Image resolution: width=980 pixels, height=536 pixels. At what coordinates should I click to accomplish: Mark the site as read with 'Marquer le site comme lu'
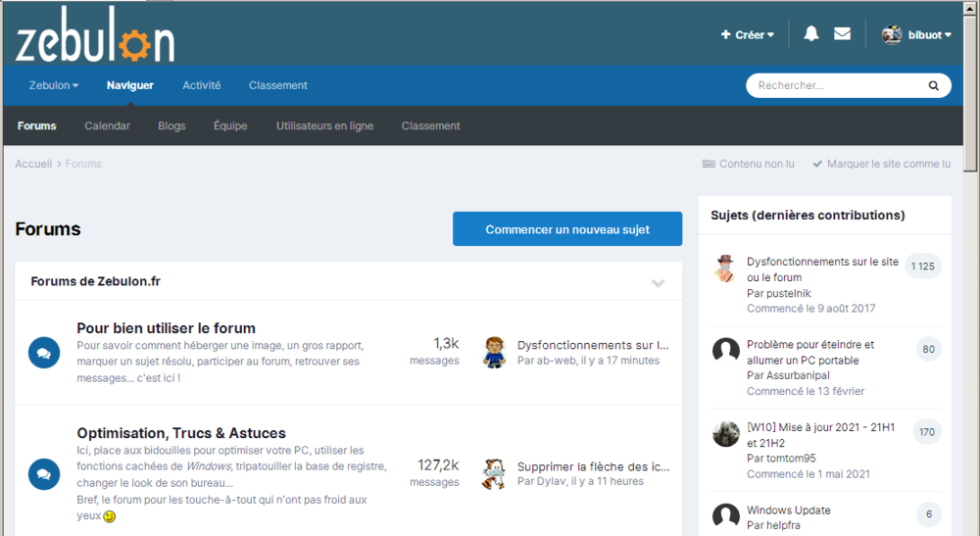(881, 165)
